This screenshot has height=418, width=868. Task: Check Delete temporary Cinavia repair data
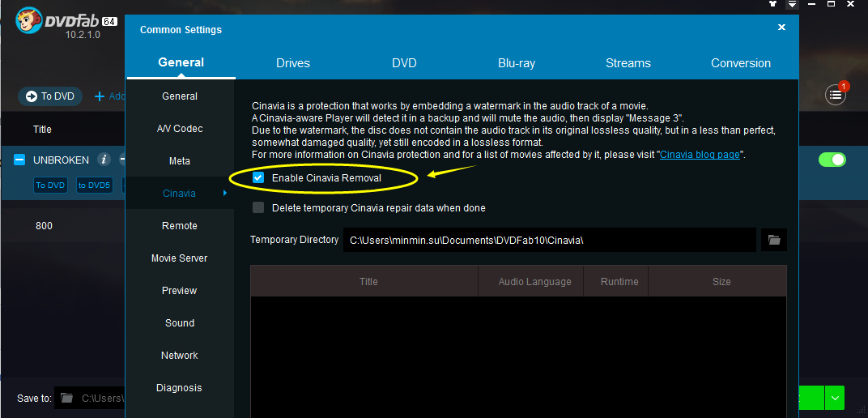coord(258,208)
